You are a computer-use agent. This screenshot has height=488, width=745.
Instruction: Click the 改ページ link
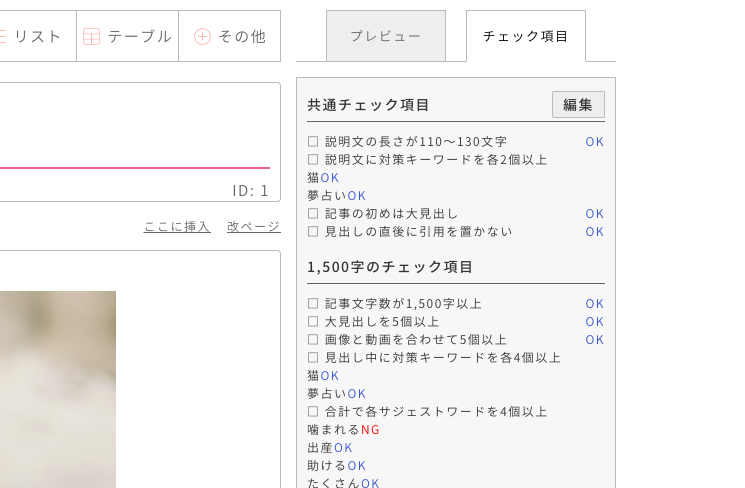pyautogui.click(x=253, y=227)
